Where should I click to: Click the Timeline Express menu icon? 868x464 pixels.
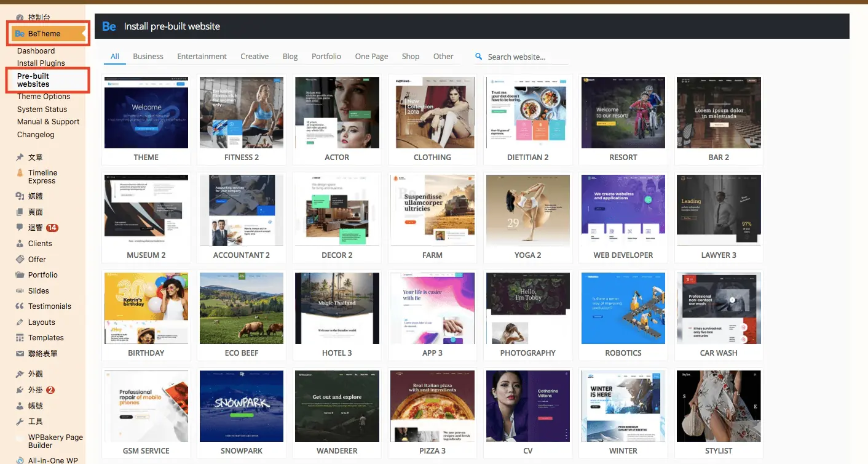point(20,173)
